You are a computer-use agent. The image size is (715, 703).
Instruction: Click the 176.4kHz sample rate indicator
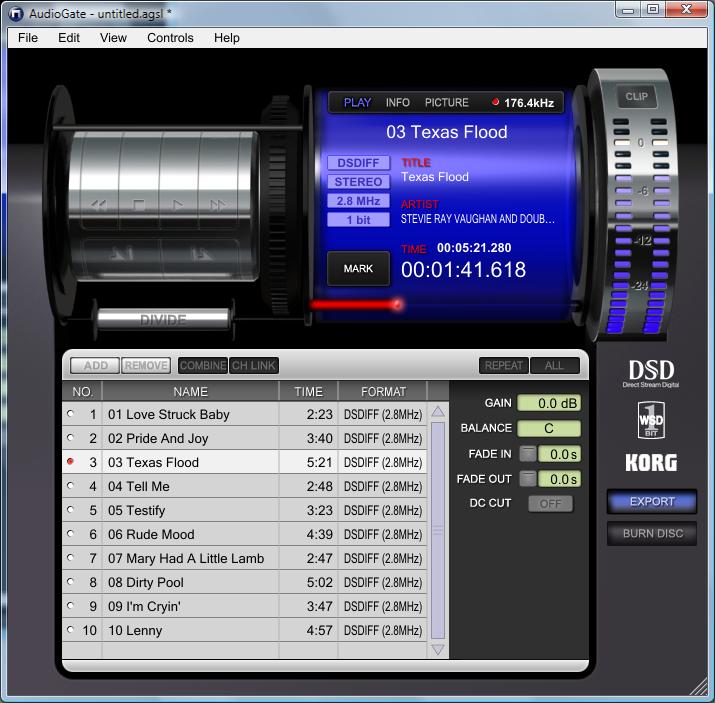point(523,103)
